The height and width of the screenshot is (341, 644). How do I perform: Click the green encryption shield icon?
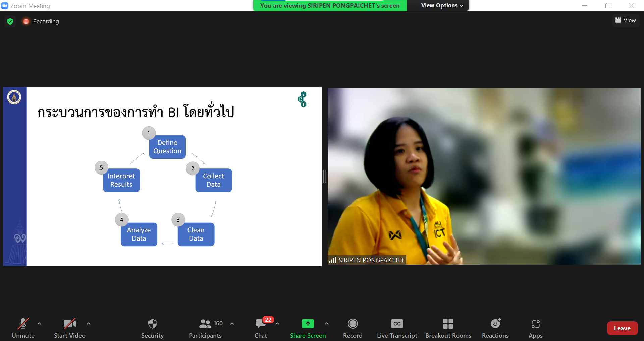coord(10,21)
